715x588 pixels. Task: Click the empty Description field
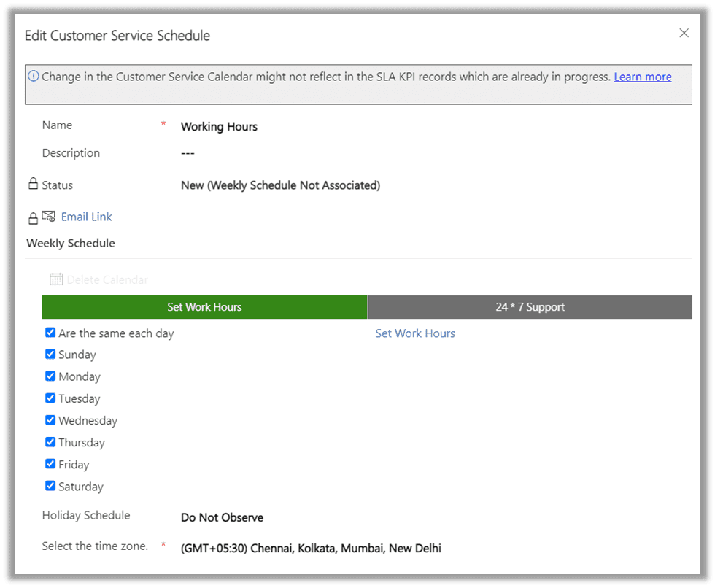(188, 153)
